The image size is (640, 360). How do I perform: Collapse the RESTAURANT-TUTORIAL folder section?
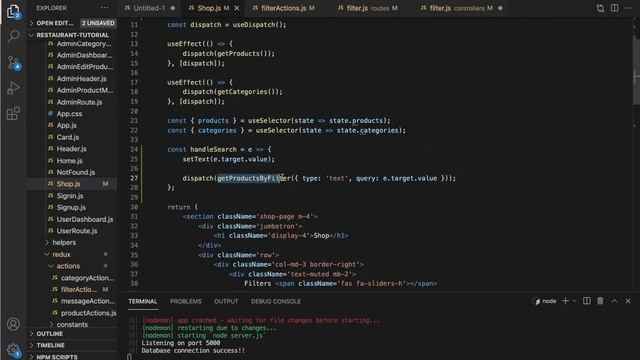72,35
